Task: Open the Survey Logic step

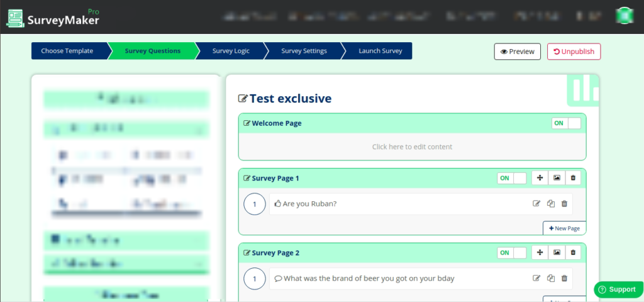Action: click(x=231, y=51)
